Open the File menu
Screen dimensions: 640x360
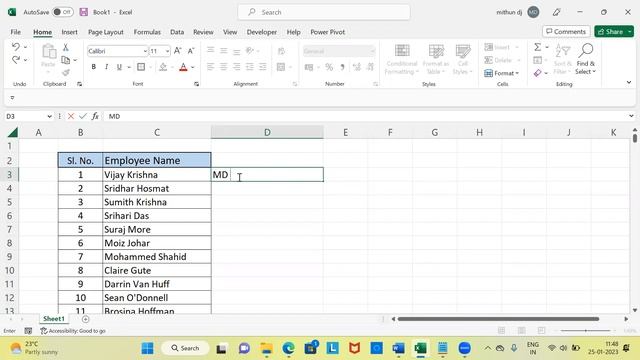point(16,32)
